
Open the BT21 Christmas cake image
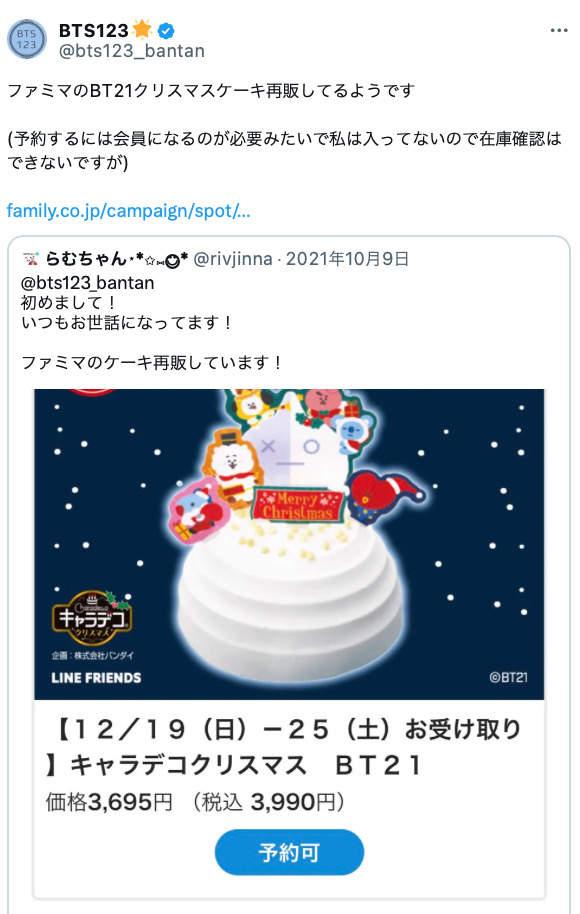point(289,544)
